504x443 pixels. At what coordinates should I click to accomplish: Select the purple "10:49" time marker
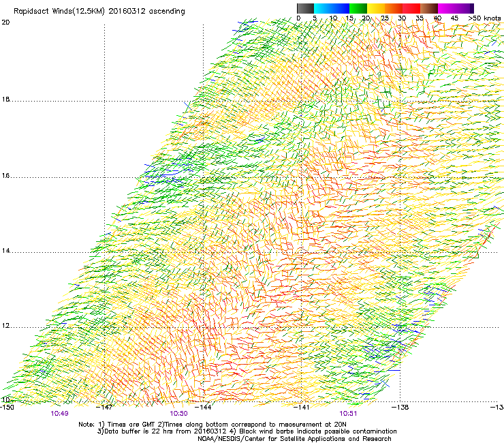tap(59, 414)
